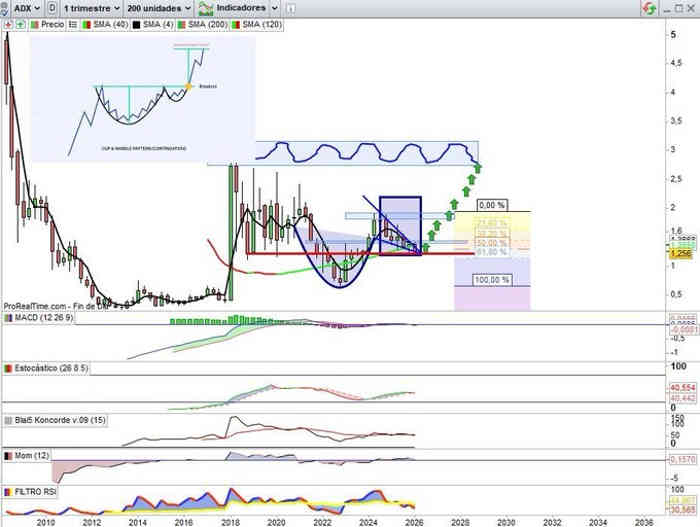Expand the arrow next to Indicadores
The height and width of the screenshot is (527, 700).
(x=275, y=7)
